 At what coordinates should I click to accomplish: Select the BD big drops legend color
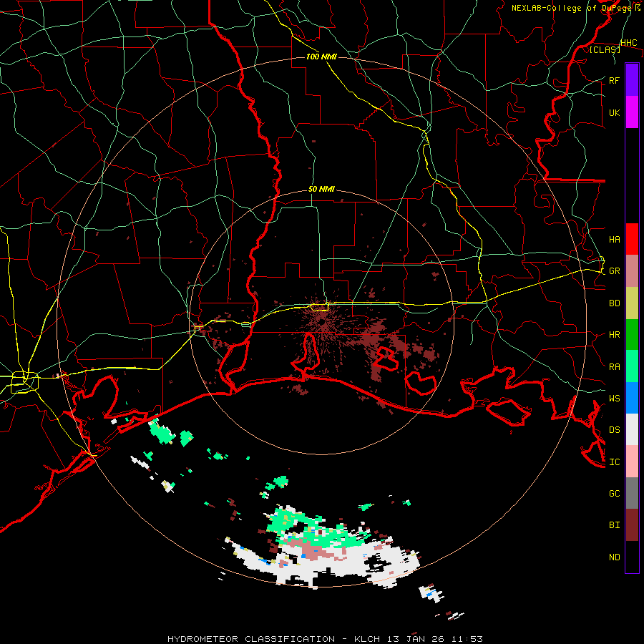632,303
